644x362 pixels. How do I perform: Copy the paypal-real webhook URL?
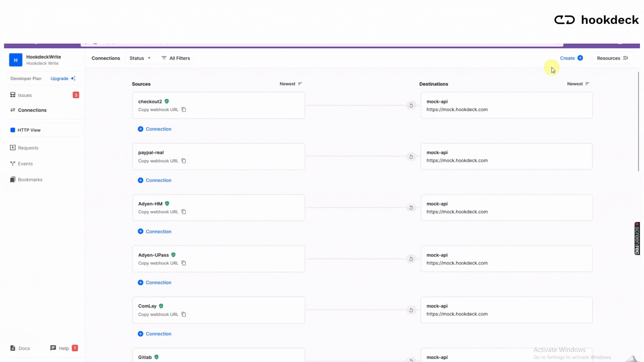(183, 161)
